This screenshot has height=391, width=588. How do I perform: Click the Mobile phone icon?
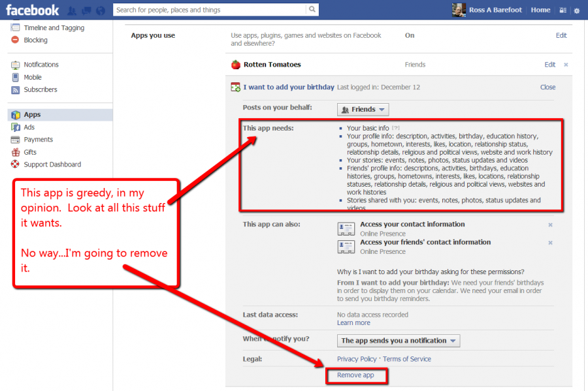16,77
